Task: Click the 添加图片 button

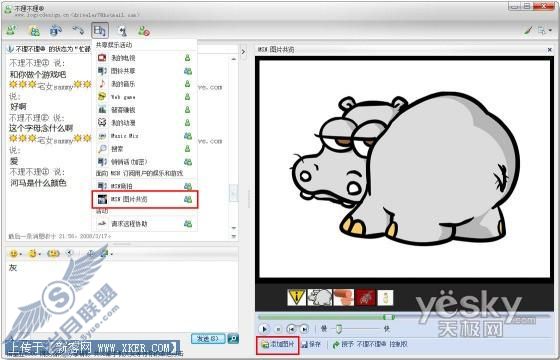Action: (x=278, y=345)
